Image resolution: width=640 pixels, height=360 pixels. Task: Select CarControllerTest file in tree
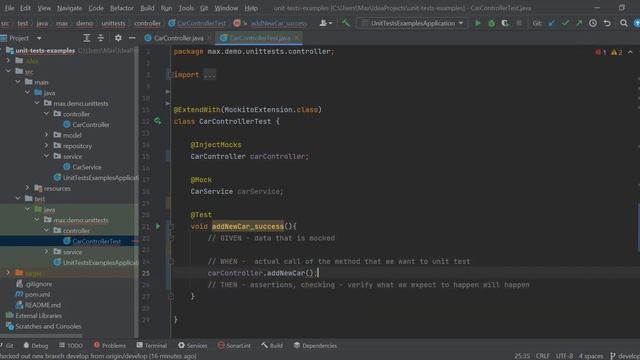[96, 241]
